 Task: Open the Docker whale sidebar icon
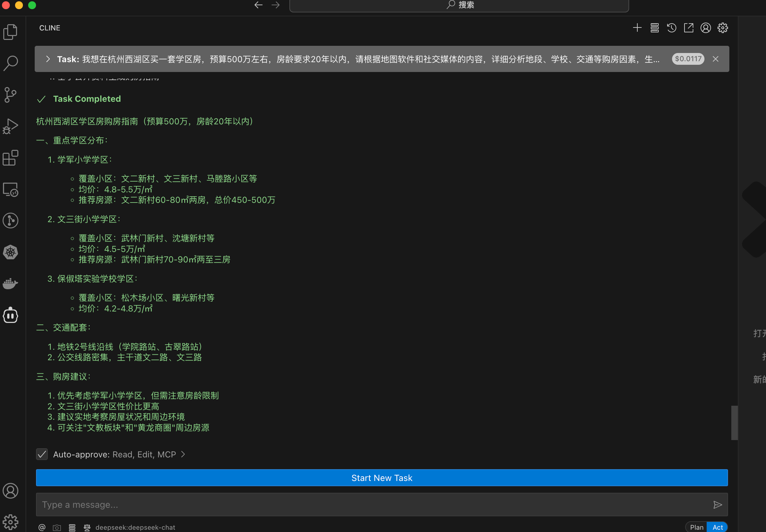(x=10, y=284)
